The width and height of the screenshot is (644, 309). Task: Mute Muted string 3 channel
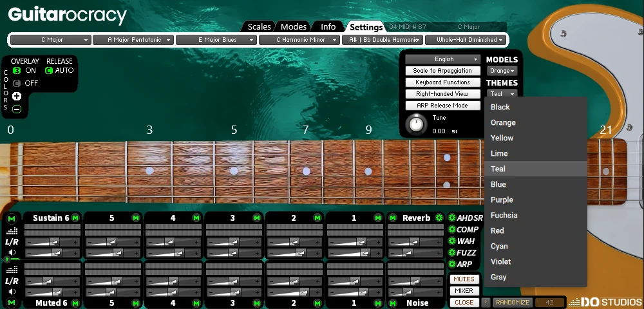coord(257,303)
